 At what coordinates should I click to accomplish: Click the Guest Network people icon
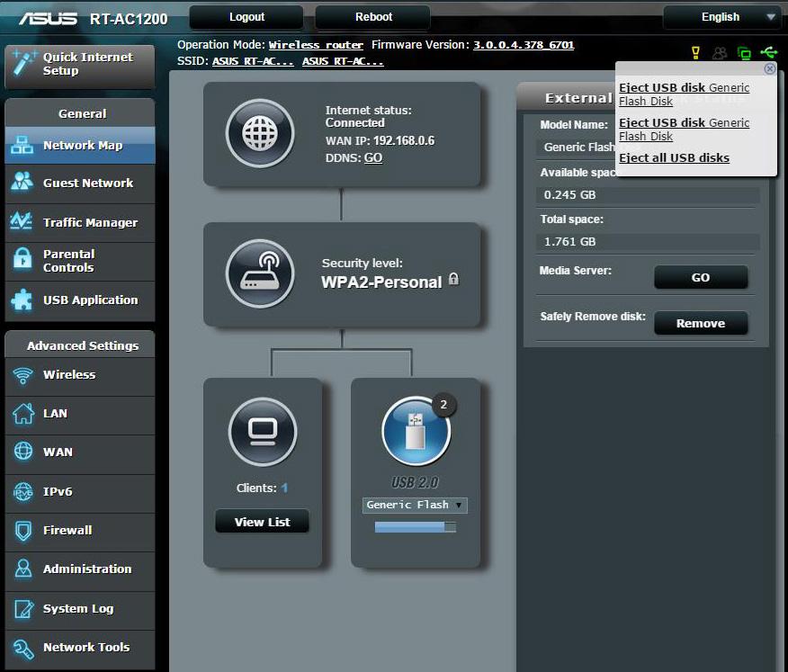tap(22, 182)
